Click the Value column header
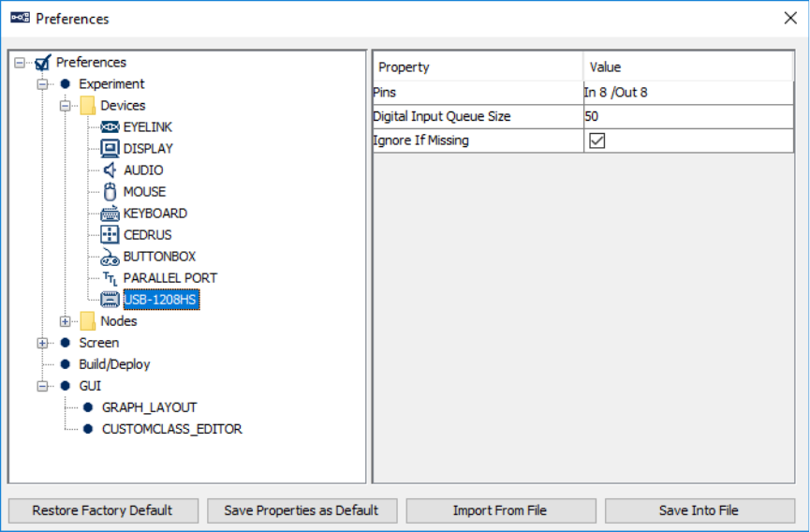 point(688,67)
